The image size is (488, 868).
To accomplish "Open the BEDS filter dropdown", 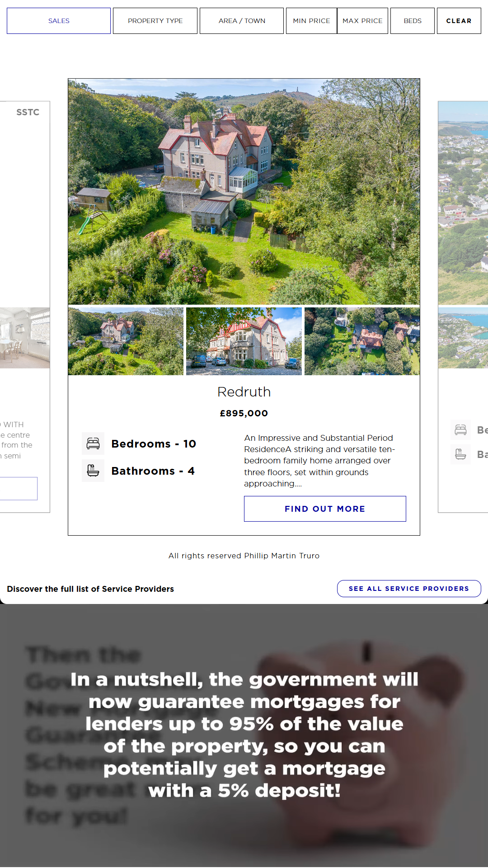I will click(413, 21).
